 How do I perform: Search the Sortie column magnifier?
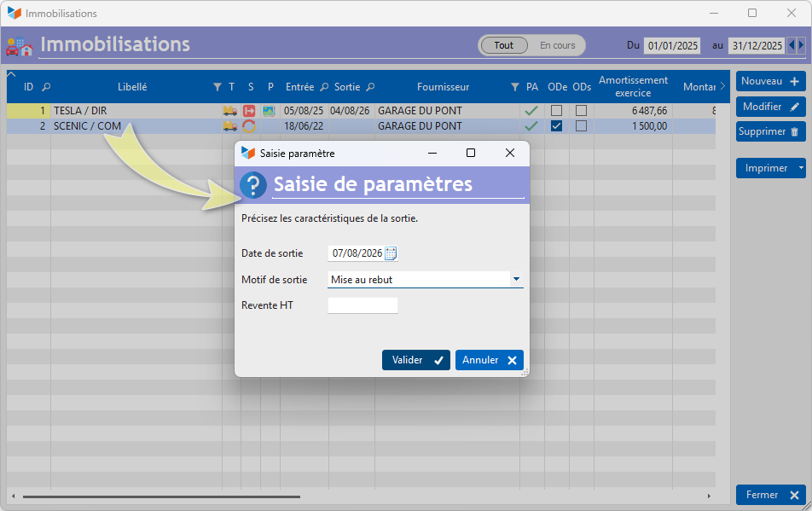370,87
